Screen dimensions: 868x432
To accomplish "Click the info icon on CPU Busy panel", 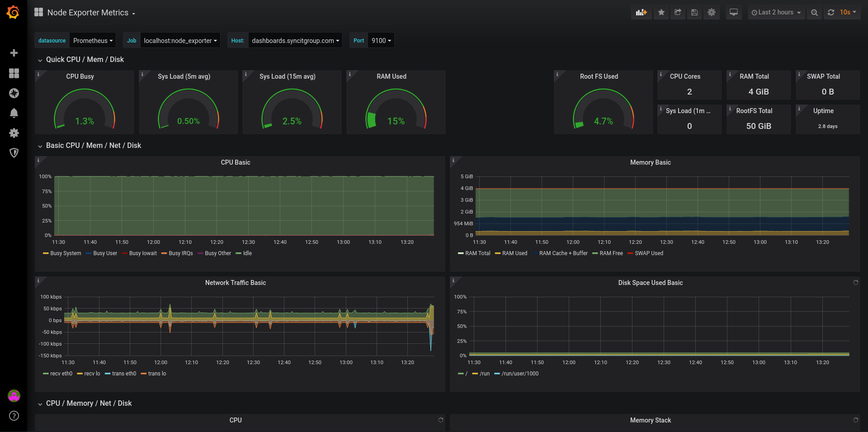I will (x=38, y=74).
